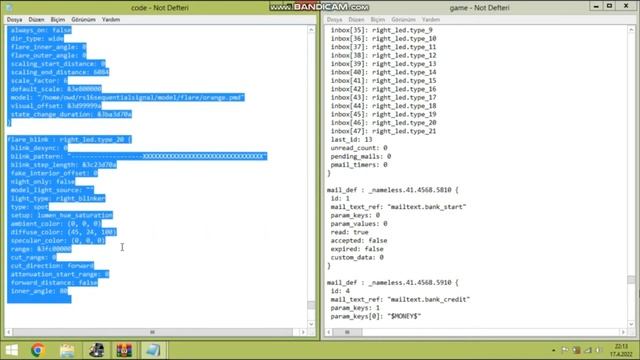640x360 pixels.
Task: Open the WinRAR taskbar icon
Action: click(124, 350)
